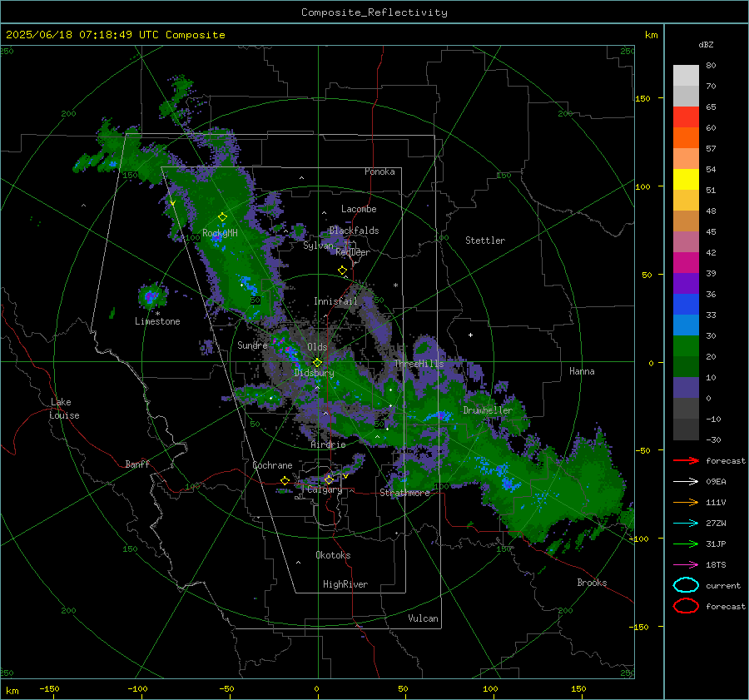Click the Strathmore label

(405, 493)
